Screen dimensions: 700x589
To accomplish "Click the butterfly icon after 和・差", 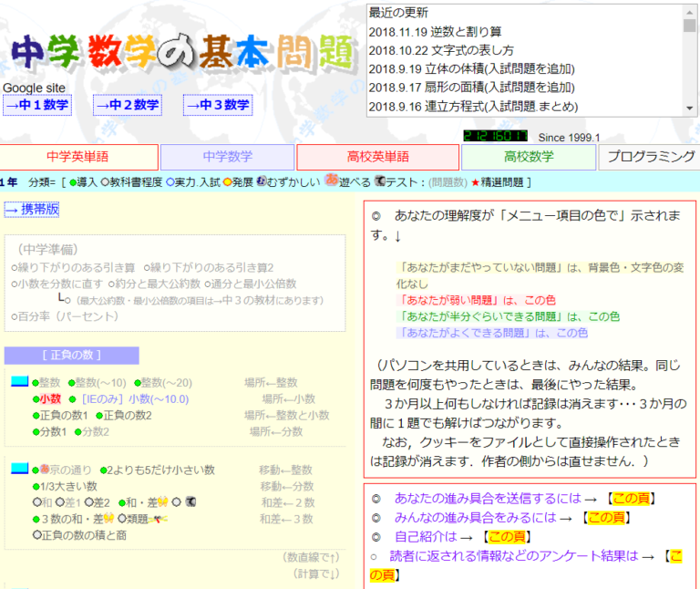I will tap(163, 502).
